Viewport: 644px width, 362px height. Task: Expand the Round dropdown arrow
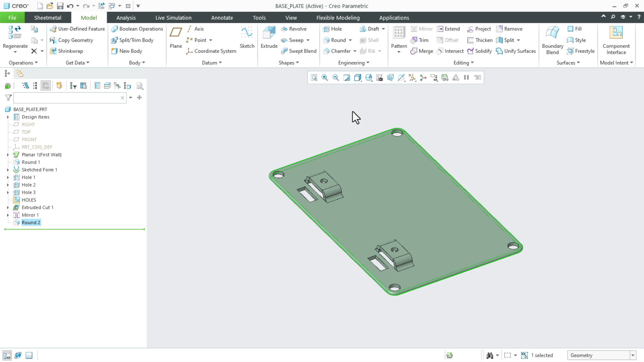click(x=350, y=40)
